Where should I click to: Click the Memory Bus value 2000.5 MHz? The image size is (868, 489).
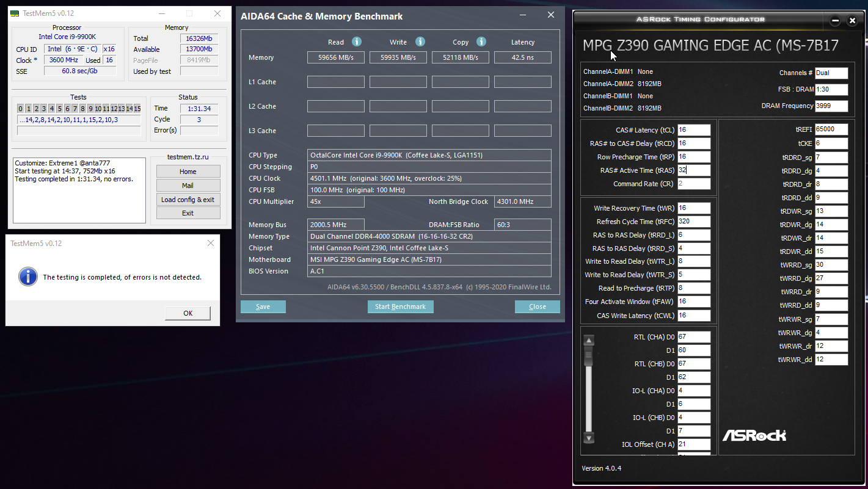click(x=336, y=225)
